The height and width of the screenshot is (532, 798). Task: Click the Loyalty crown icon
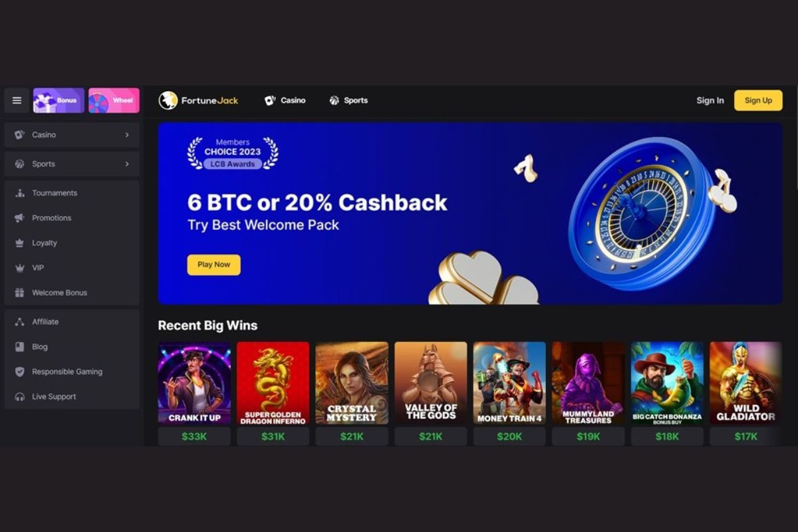19,243
